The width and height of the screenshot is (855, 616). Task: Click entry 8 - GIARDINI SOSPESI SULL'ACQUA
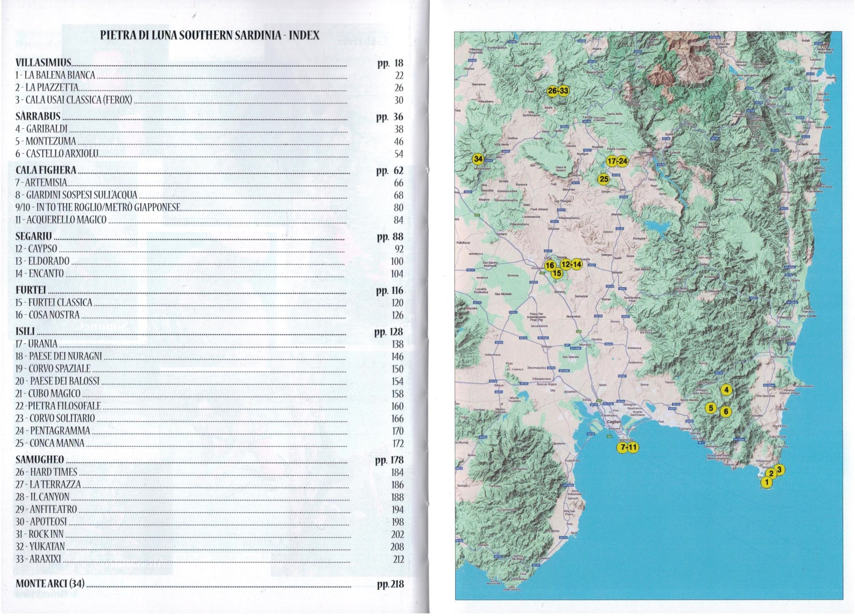click(x=76, y=195)
